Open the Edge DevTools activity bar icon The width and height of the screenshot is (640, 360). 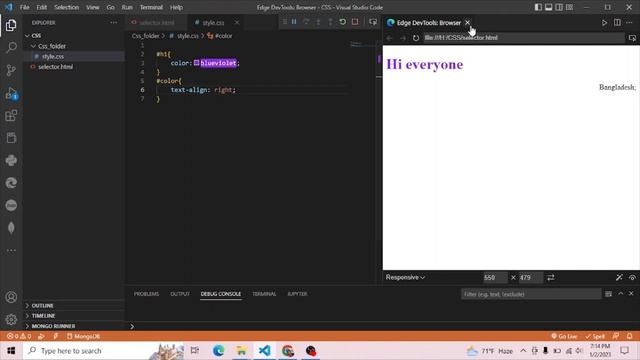[x=11, y=183]
